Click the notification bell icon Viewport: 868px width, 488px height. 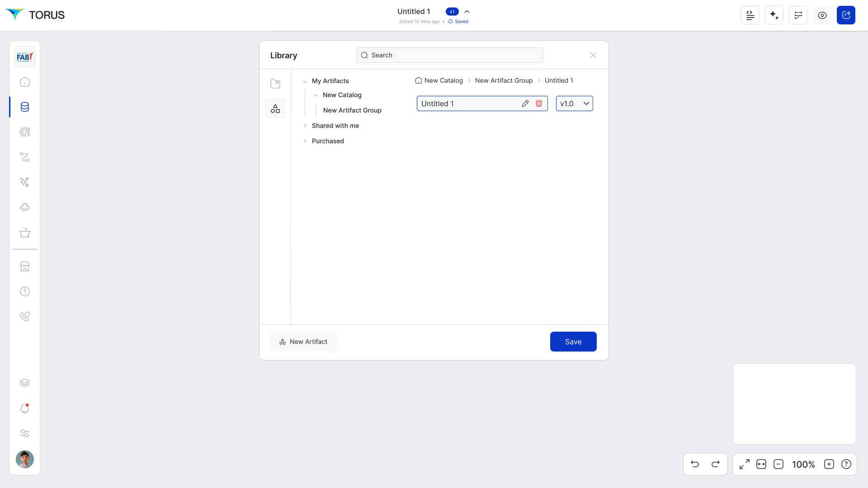click(x=25, y=408)
